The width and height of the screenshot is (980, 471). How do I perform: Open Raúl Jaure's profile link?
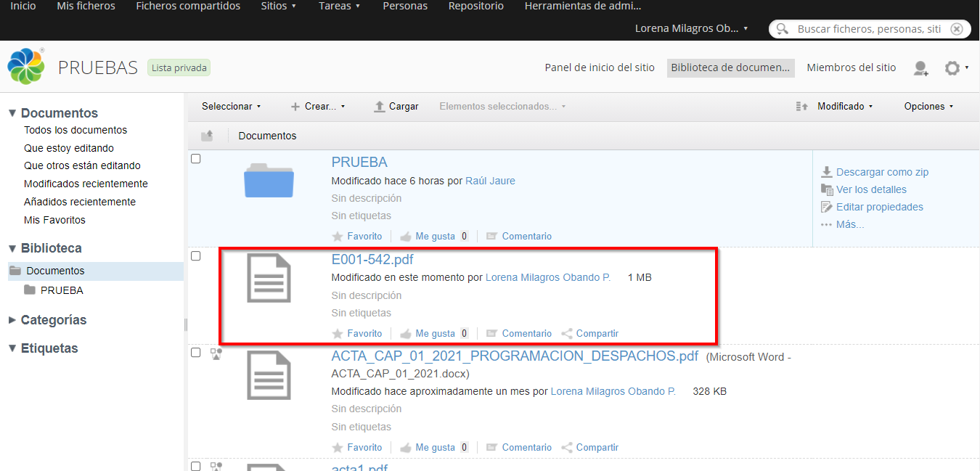pyautogui.click(x=490, y=181)
